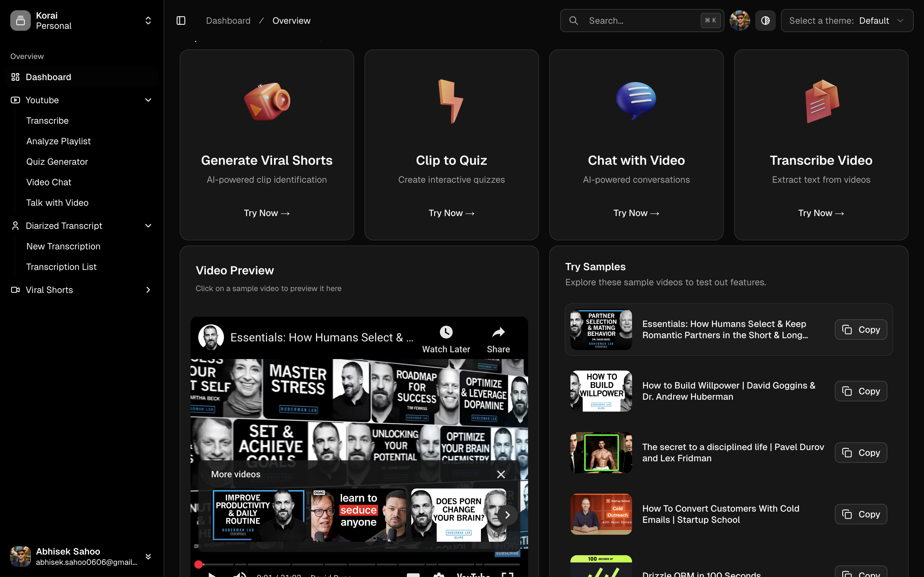Image resolution: width=924 pixels, height=577 pixels.
Task: Click the Share arrow icon
Action: (498, 332)
